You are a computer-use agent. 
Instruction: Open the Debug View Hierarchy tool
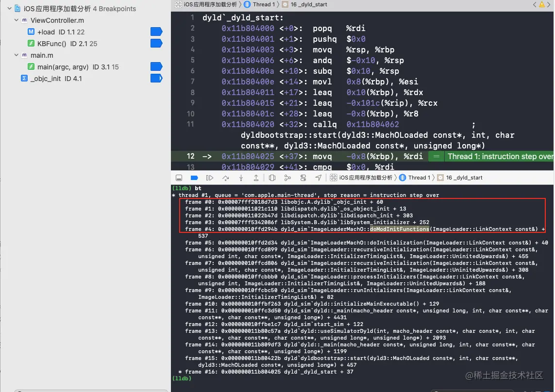tap(272, 178)
